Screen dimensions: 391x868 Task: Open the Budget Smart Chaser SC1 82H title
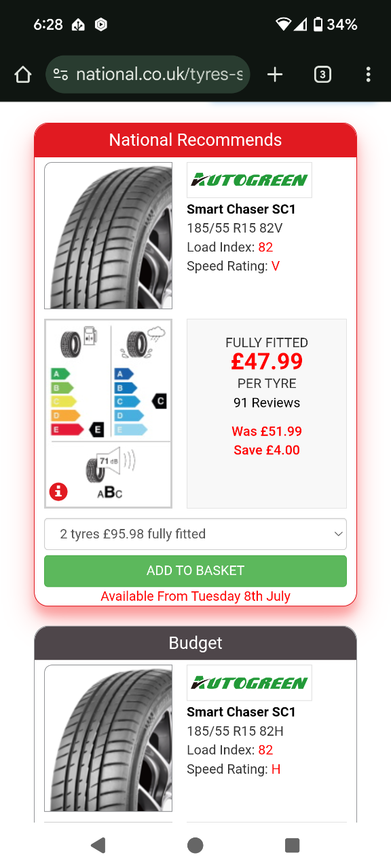pos(242,712)
